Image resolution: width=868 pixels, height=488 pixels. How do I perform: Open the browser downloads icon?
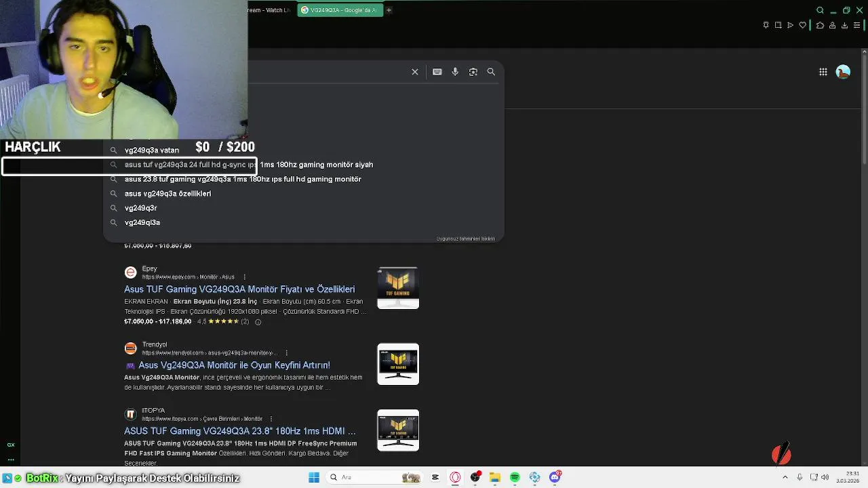click(x=844, y=25)
